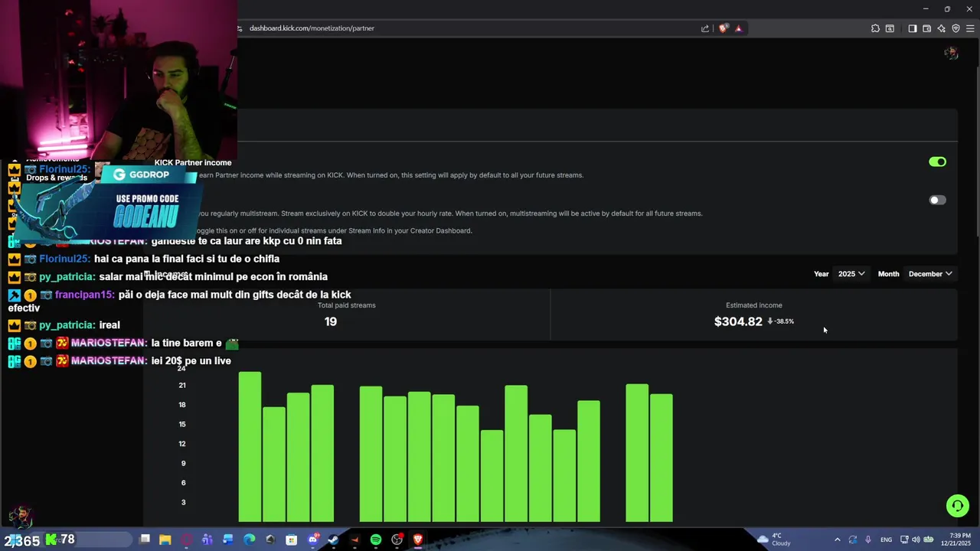The height and width of the screenshot is (551, 980).
Task: Launch Microsoft Edge from the taskbar
Action: [x=249, y=540]
